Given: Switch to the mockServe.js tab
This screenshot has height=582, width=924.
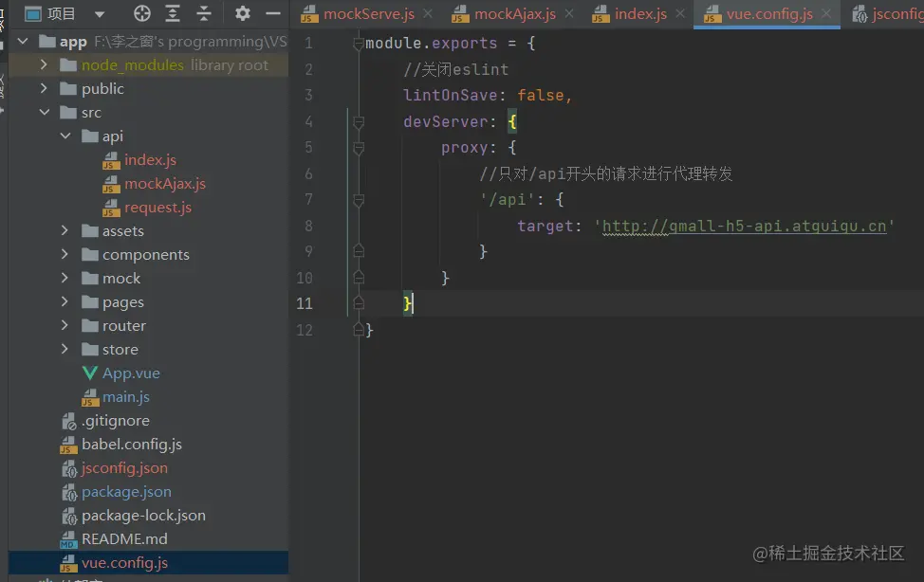Looking at the screenshot, I should [x=359, y=14].
